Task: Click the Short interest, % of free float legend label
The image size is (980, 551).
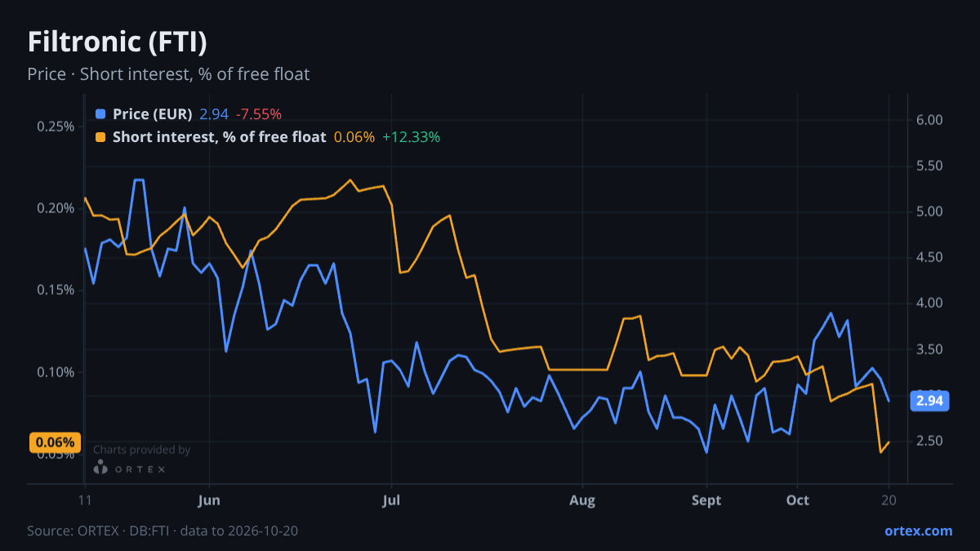Action: click(x=220, y=137)
